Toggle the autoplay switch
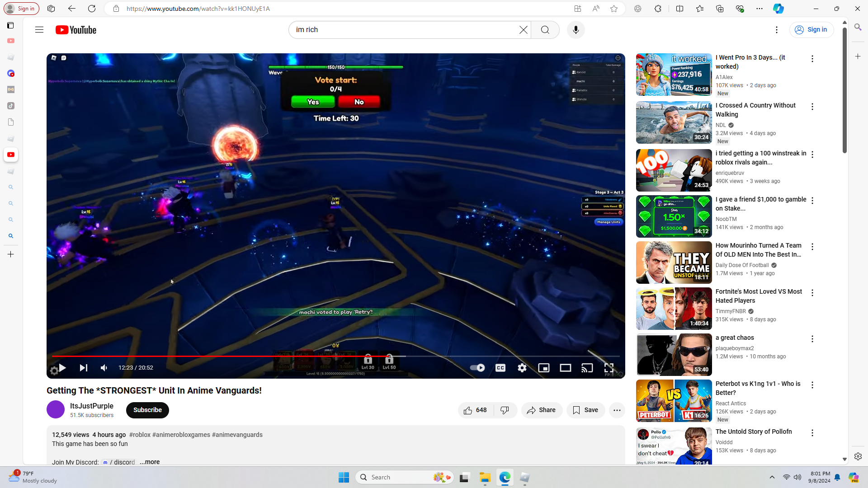The width and height of the screenshot is (868, 488). click(477, 368)
